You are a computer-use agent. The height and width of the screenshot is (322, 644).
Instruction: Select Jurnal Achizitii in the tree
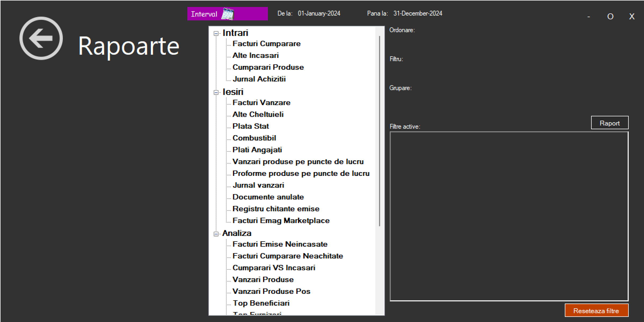259,79
